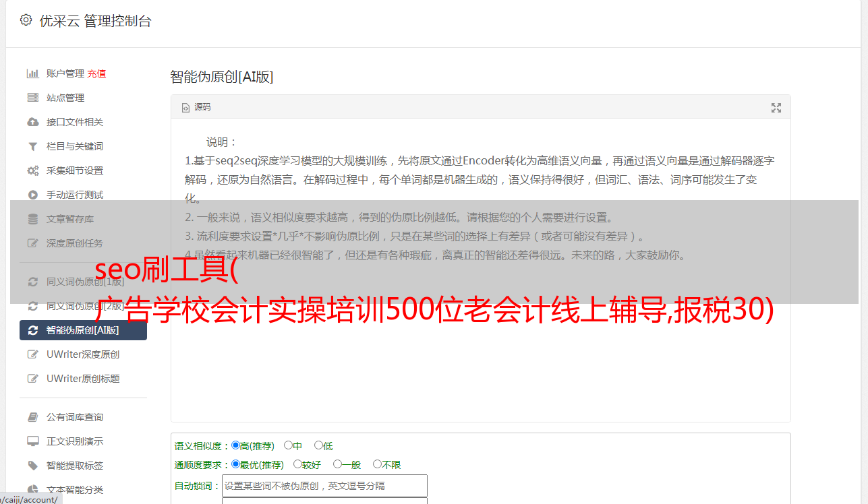Toggle fullscreen with the editor expand icon
The image size is (868, 504).
[776, 108]
